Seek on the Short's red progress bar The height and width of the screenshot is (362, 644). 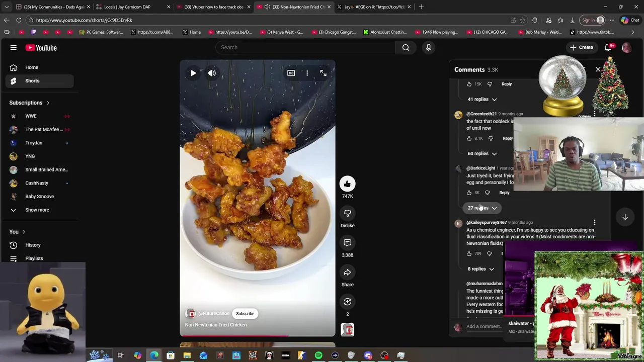point(257,335)
